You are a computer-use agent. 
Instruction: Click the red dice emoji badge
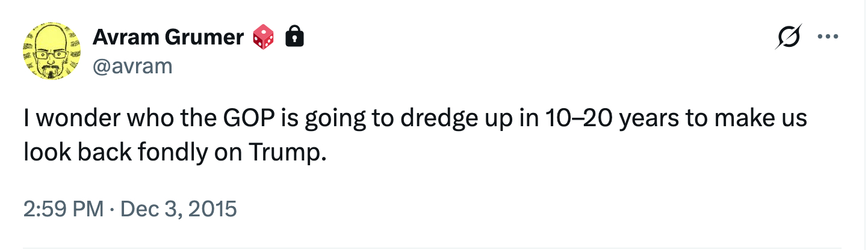(x=263, y=38)
